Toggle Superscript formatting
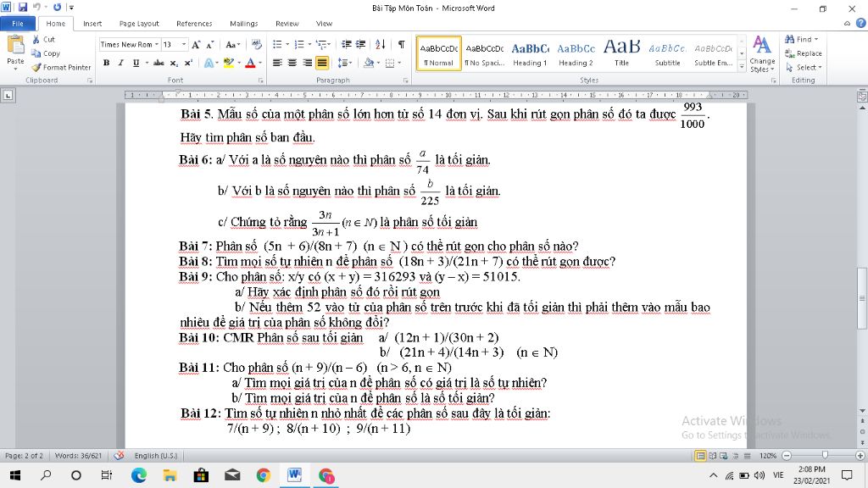The image size is (868, 488). [188, 63]
